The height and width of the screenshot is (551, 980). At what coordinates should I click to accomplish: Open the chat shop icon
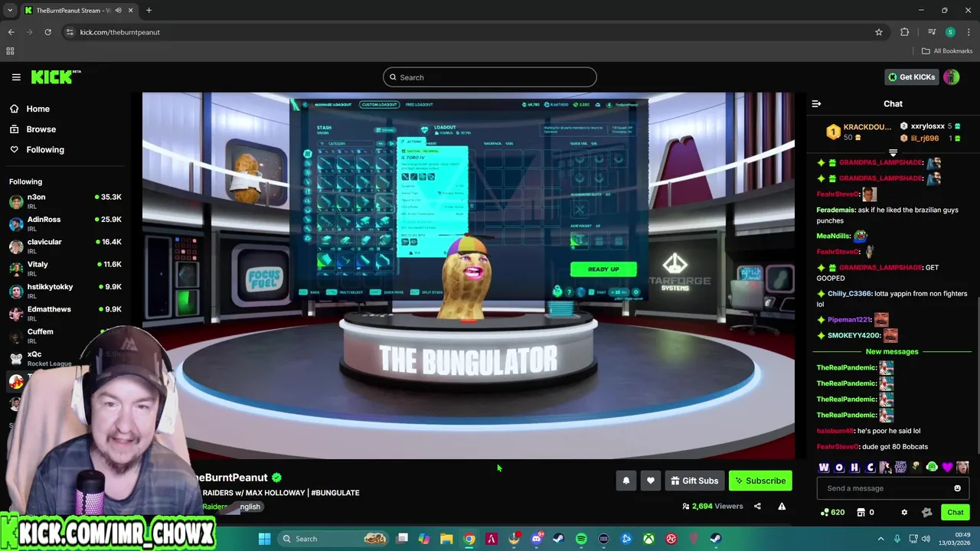point(861,513)
